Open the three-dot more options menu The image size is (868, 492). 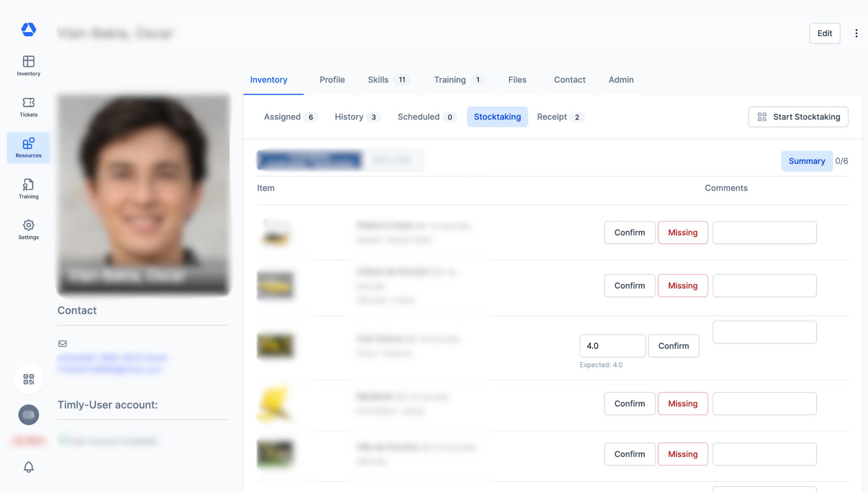[856, 34]
